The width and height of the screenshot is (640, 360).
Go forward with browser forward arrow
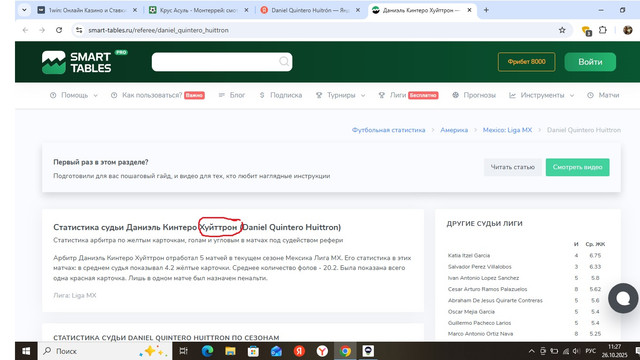click(x=42, y=30)
